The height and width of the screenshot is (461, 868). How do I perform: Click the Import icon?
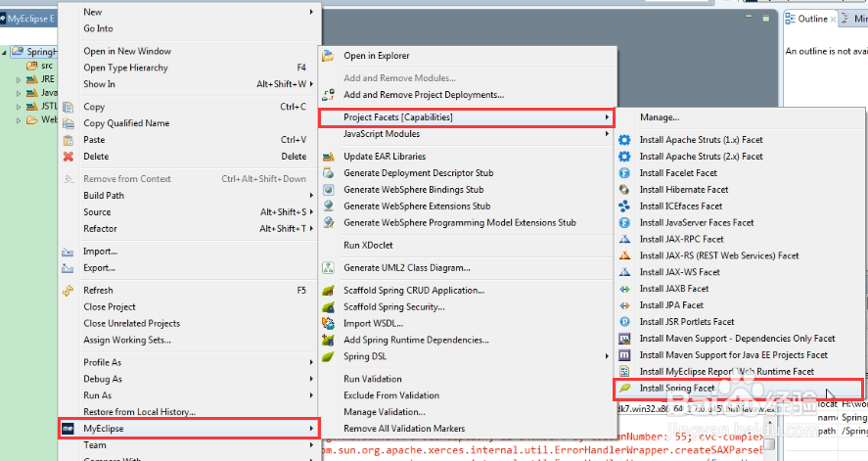tap(69, 252)
